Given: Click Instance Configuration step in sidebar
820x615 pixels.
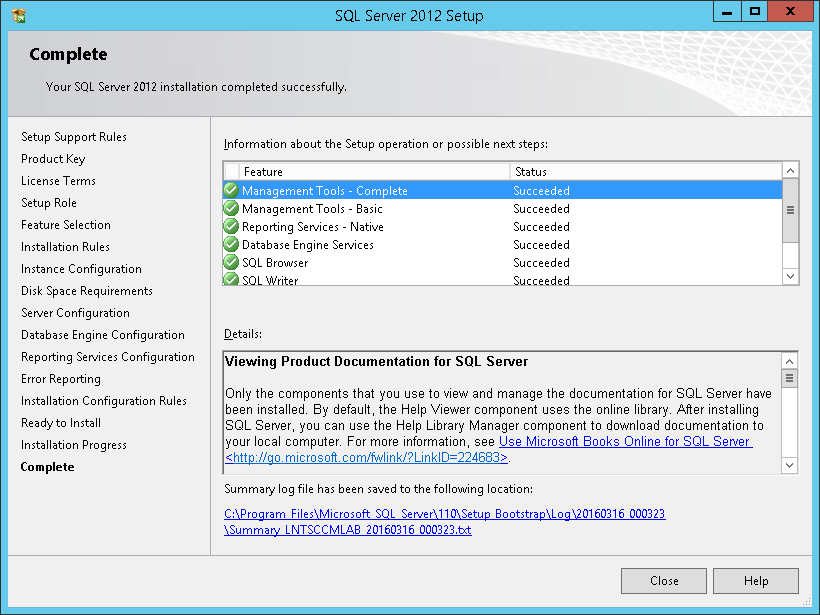Looking at the screenshot, I should point(81,269).
